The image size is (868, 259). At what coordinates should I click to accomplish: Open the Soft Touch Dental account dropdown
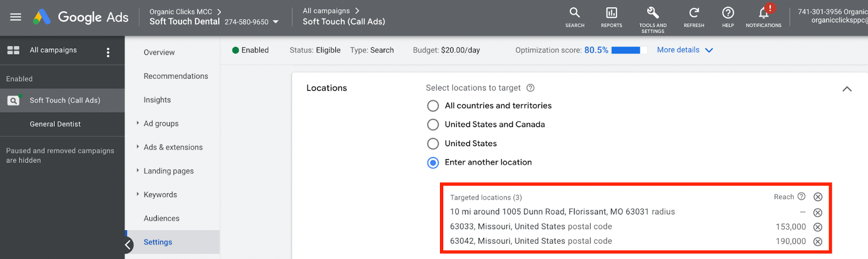pyautogui.click(x=276, y=22)
